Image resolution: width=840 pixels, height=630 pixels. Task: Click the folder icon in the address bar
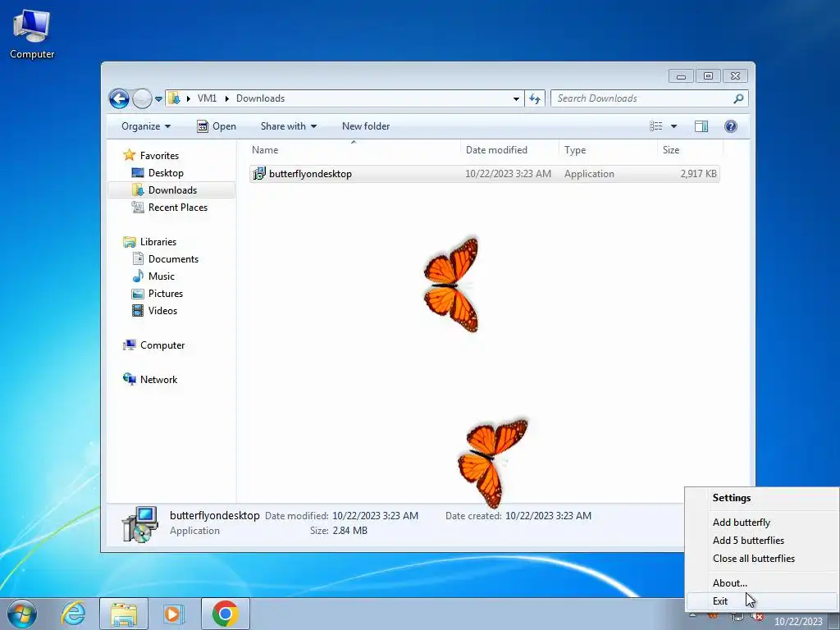click(174, 98)
